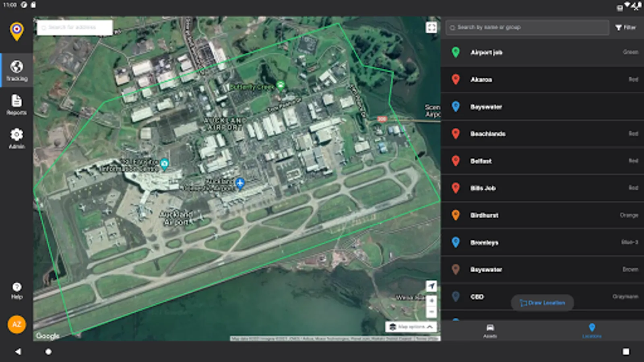Click the dark pin beside CBD
This screenshot has width=644, height=362.
[x=456, y=296]
